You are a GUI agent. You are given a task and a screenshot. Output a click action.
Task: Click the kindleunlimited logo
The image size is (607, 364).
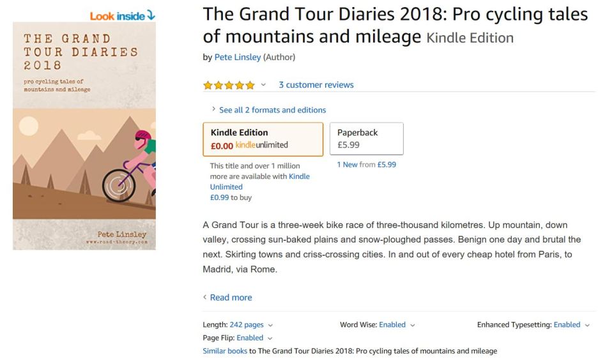point(262,145)
